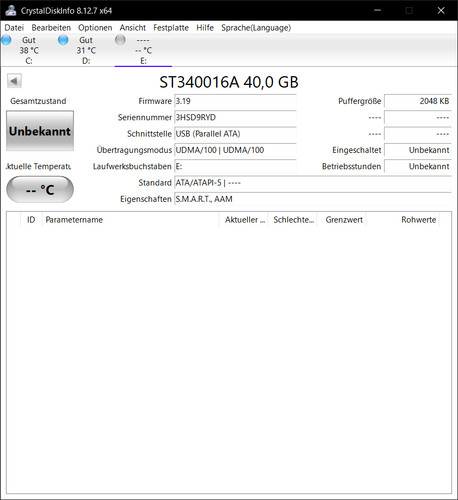Click the Firmware label

(x=155, y=101)
